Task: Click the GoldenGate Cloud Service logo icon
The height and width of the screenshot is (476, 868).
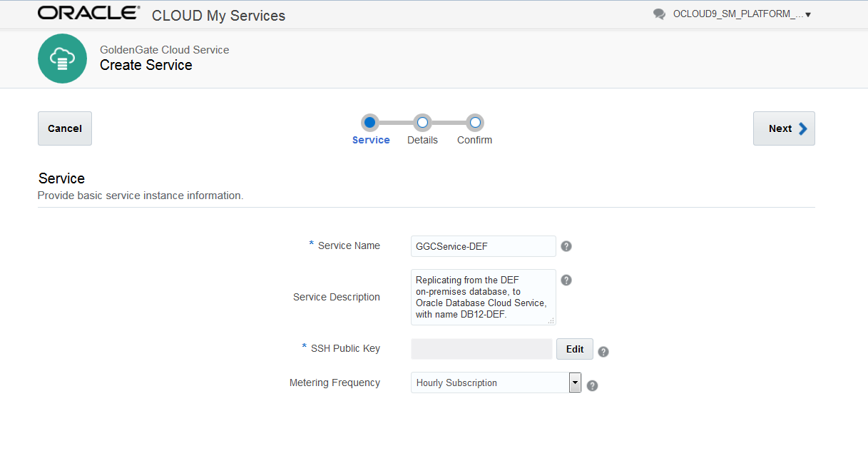Action: [62, 59]
